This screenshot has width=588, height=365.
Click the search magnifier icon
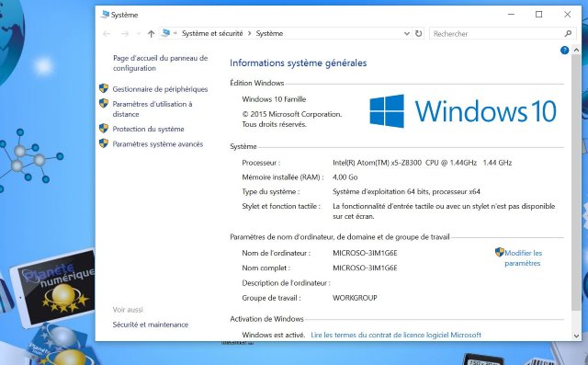click(568, 34)
